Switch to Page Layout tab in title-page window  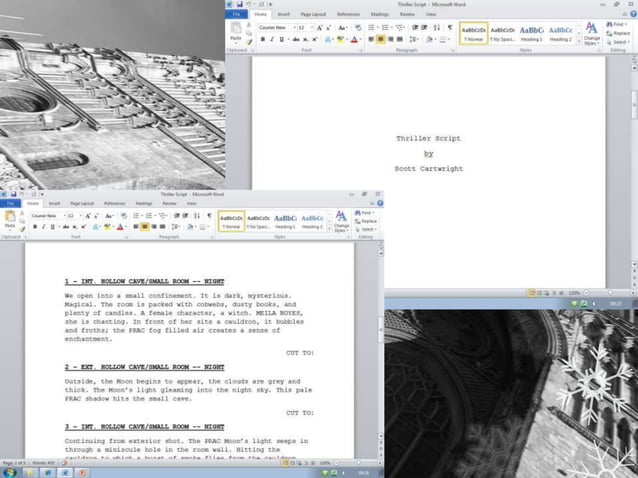(x=313, y=14)
